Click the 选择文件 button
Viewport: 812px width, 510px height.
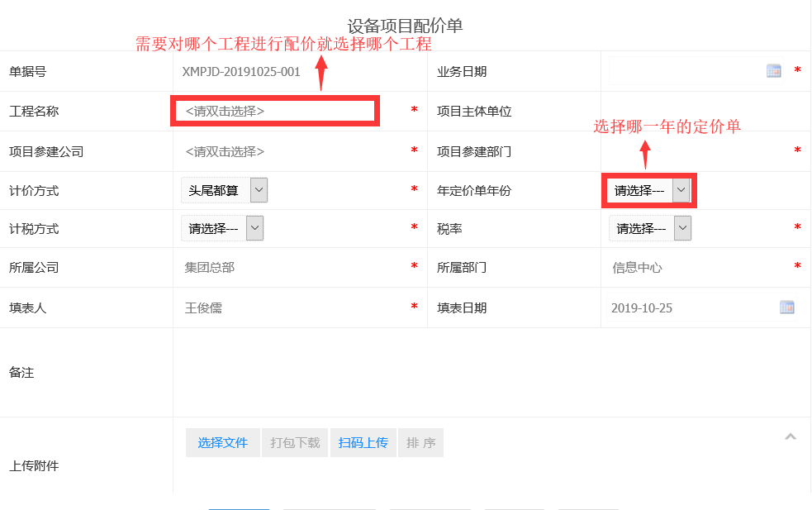[223, 442]
